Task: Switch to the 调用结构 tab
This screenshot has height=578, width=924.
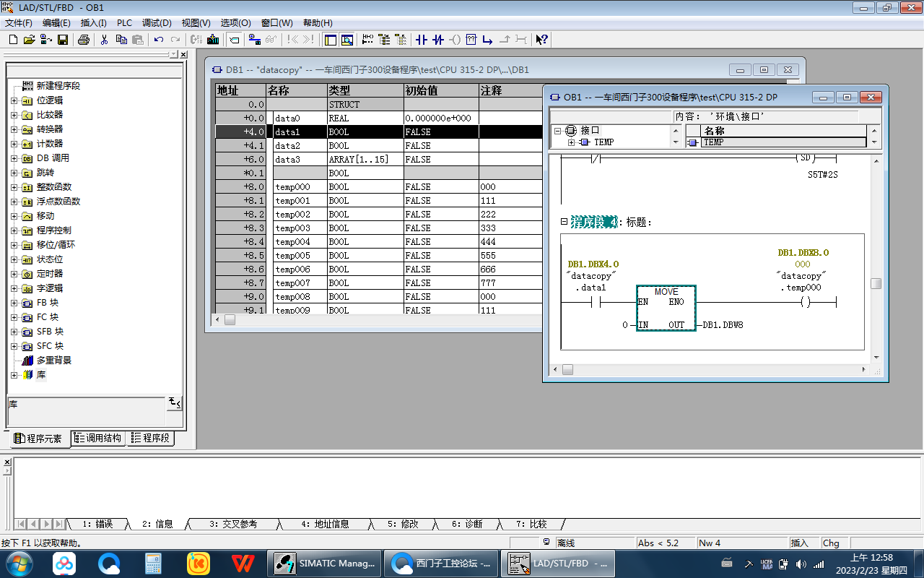Action: [x=99, y=438]
